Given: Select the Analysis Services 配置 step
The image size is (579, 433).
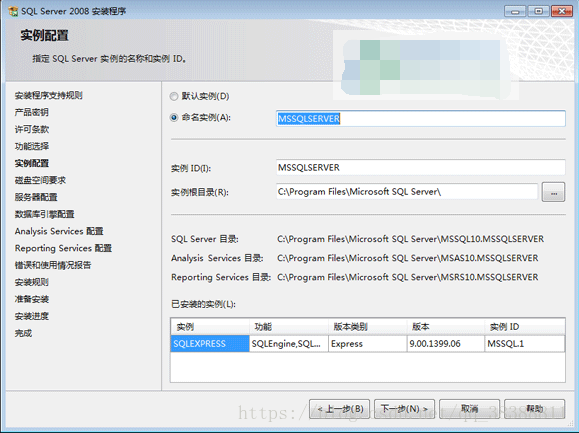Looking at the screenshot, I should pyautogui.click(x=59, y=231).
